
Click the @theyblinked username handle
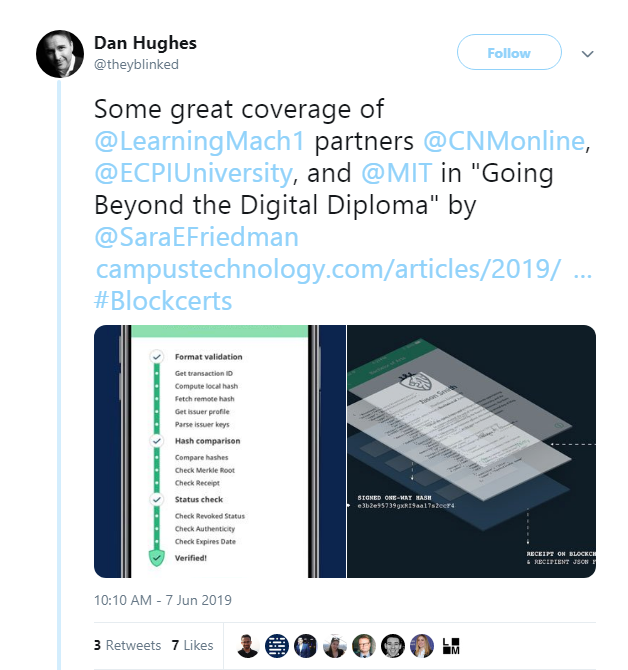click(x=136, y=65)
